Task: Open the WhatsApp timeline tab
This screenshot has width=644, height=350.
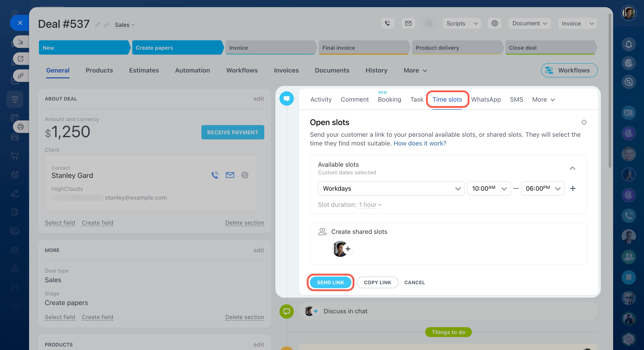Action: click(x=486, y=100)
